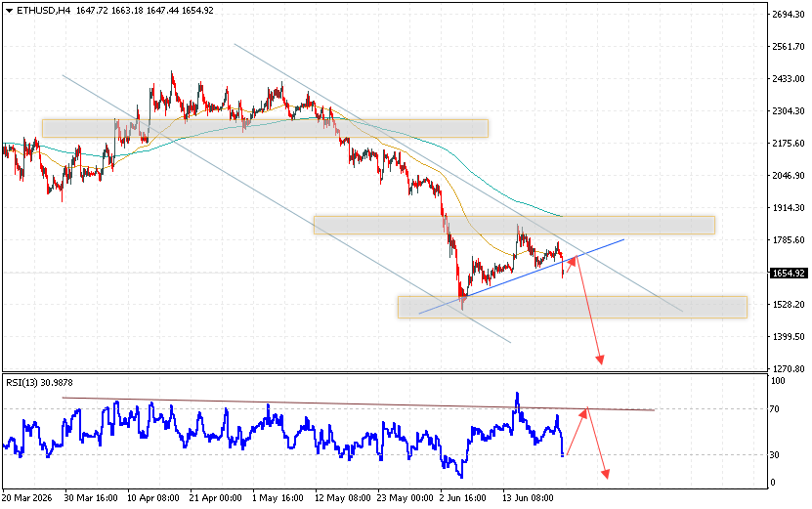This screenshot has height=509, width=812.
Task: Click the 2433.00 price axis label
Action: coord(789,79)
